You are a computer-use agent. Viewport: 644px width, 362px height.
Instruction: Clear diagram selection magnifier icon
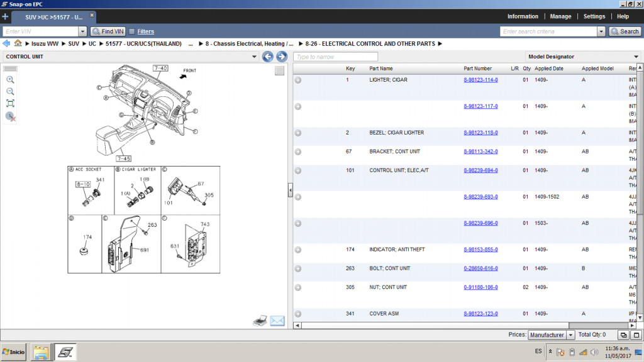(x=10, y=116)
